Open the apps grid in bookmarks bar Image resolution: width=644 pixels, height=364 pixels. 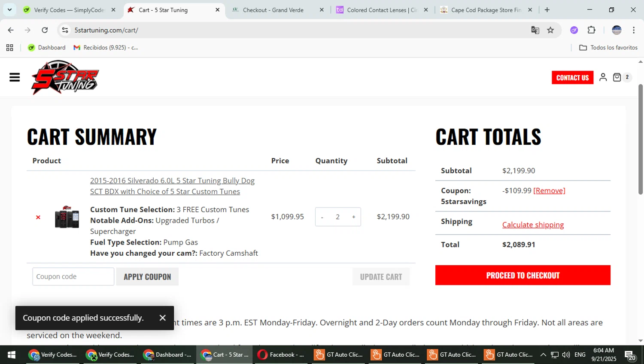click(x=10, y=48)
